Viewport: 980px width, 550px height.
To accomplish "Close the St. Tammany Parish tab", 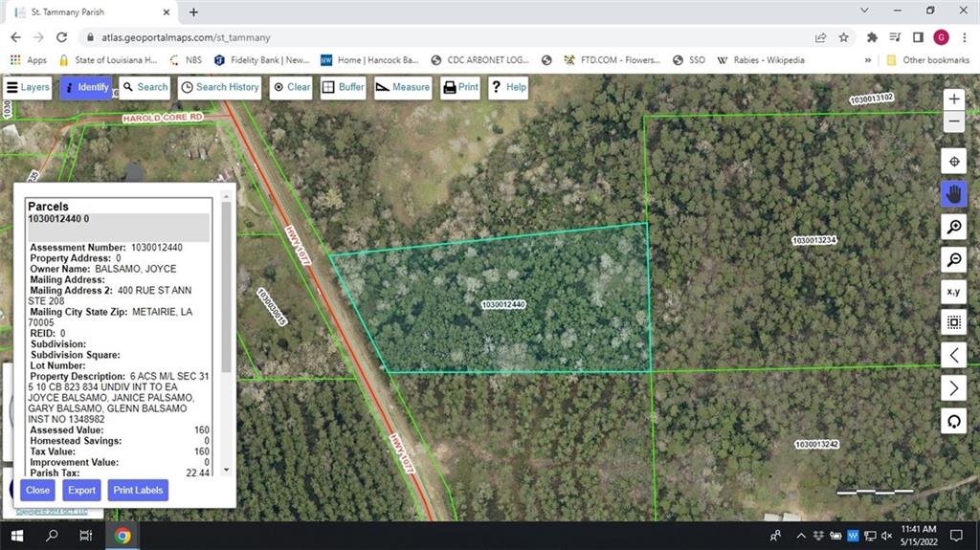I will [x=167, y=11].
